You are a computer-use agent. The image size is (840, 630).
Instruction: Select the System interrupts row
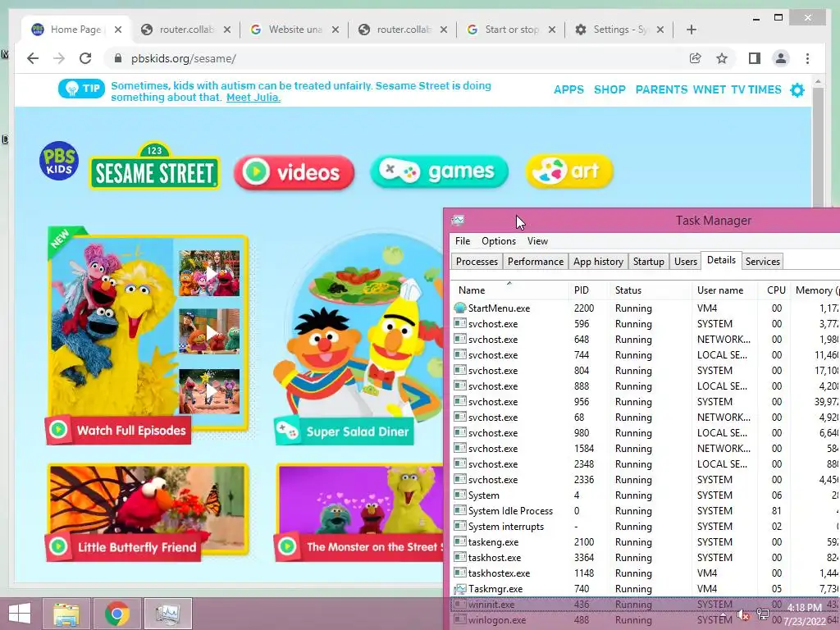[646, 526]
